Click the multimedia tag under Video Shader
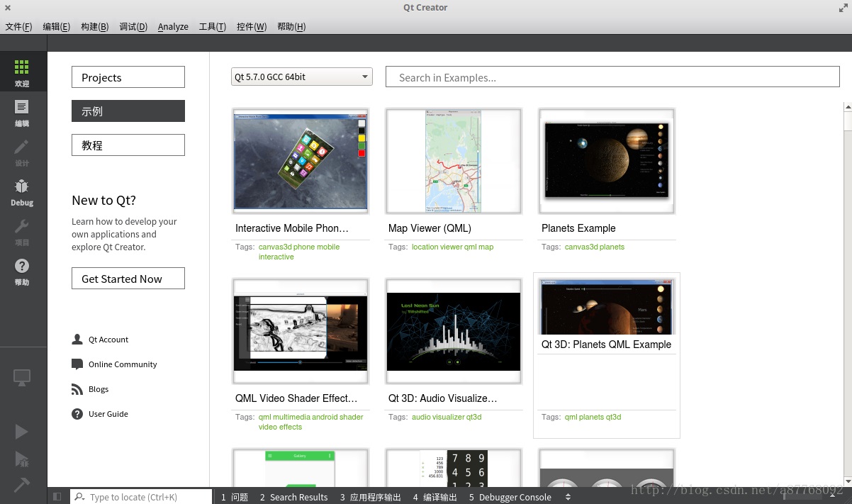 [x=291, y=417]
